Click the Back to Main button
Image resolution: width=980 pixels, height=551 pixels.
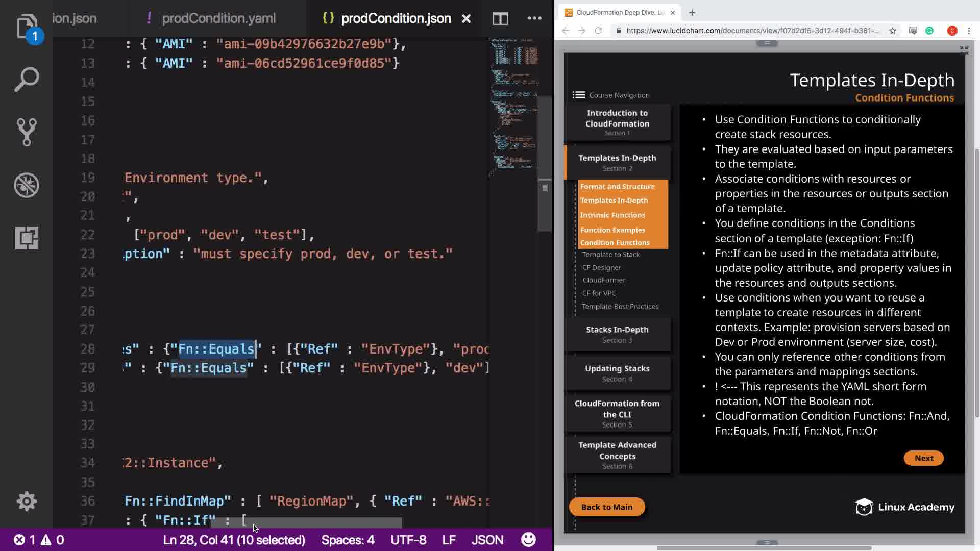606,507
